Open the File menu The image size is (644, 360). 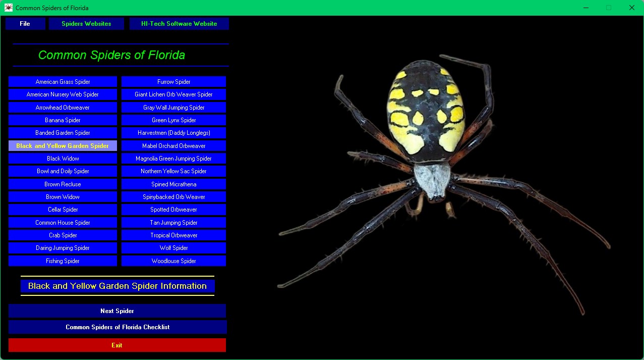pyautogui.click(x=25, y=24)
